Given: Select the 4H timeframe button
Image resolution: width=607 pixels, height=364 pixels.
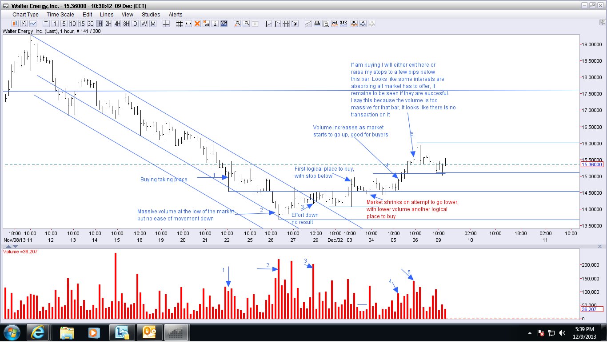Looking at the screenshot, I should tap(117, 24).
